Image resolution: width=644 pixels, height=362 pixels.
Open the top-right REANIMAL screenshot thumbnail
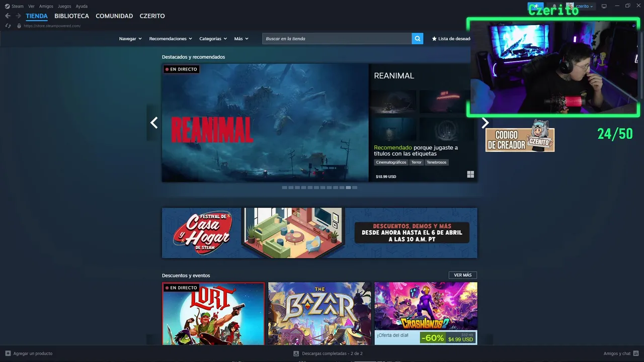(x=443, y=102)
